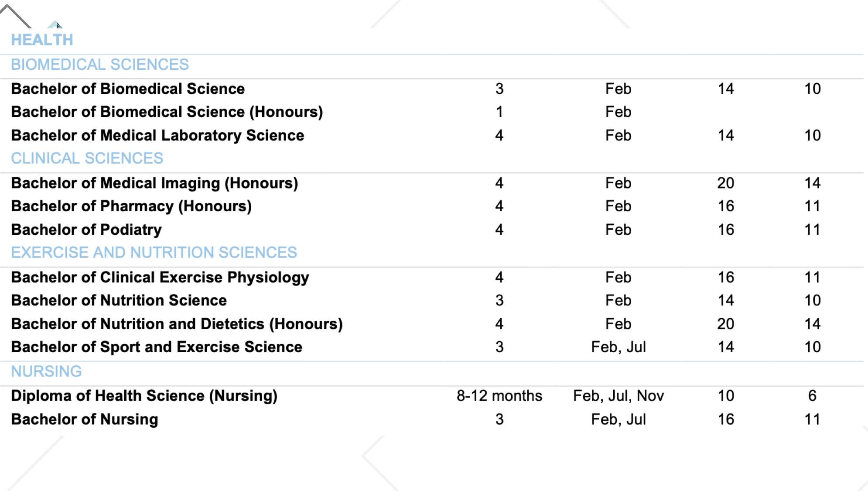Select the Bachelor of Nursing course

click(x=85, y=419)
